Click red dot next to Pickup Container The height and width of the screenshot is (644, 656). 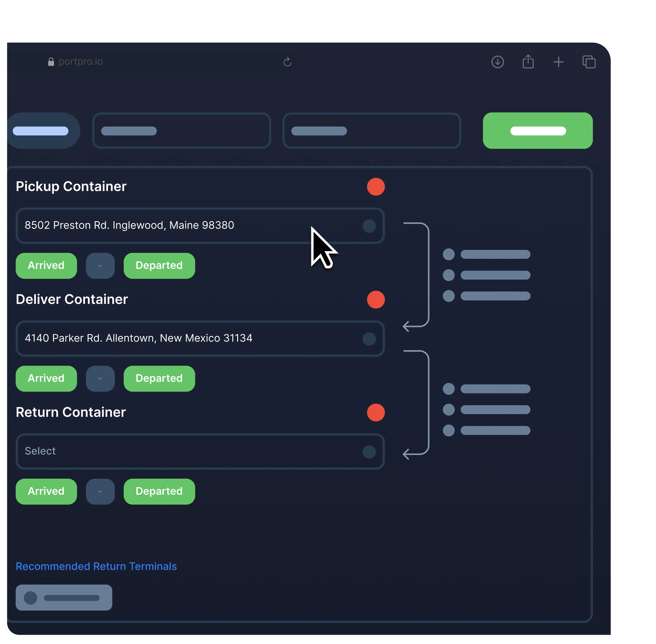tap(376, 187)
